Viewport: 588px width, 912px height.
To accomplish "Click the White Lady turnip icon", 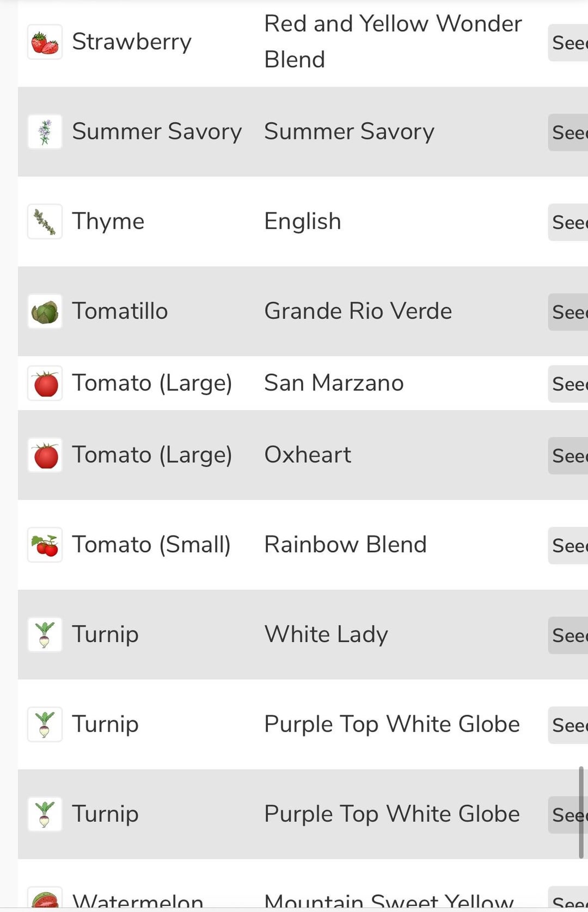I will pyautogui.click(x=45, y=635).
